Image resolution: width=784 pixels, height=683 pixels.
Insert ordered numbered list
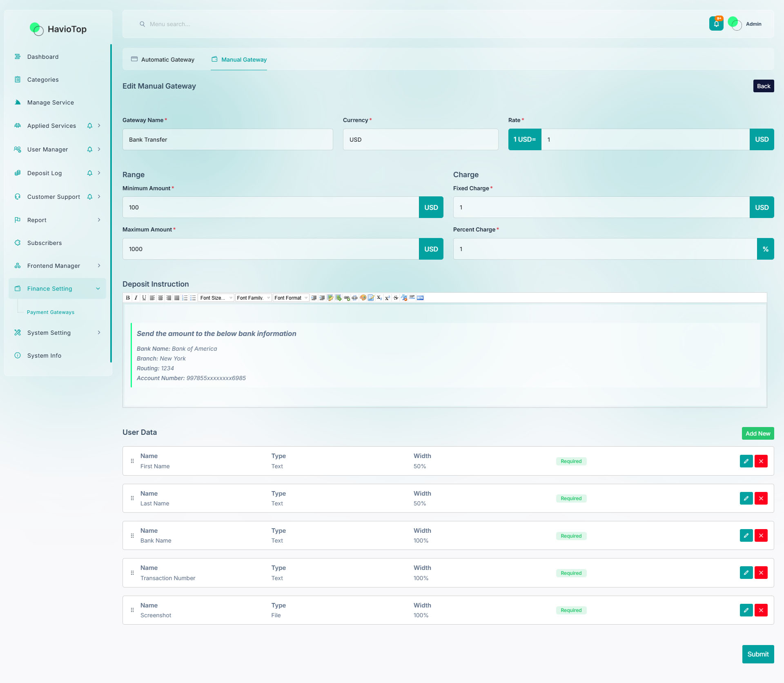pos(185,298)
